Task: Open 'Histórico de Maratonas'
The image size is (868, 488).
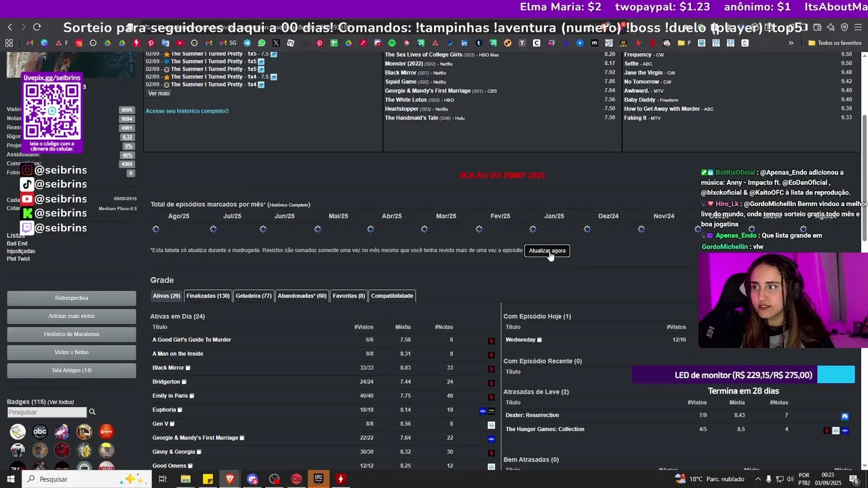Action: click(x=71, y=334)
